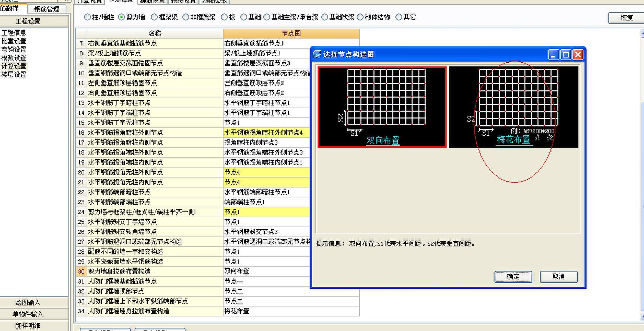Click the 工程设置 panel header
Viewport: 644px width, 331px height.
coord(34,21)
